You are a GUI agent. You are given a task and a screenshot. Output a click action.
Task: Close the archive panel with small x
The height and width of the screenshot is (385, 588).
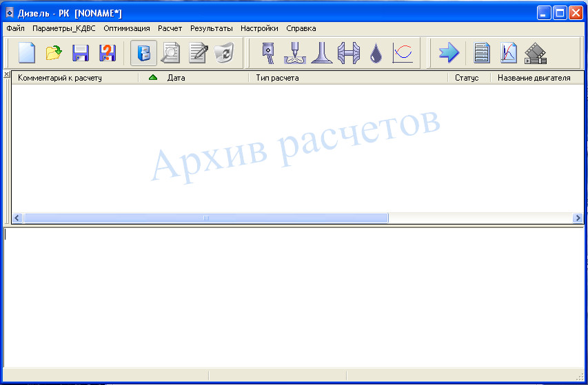pyautogui.click(x=6, y=74)
